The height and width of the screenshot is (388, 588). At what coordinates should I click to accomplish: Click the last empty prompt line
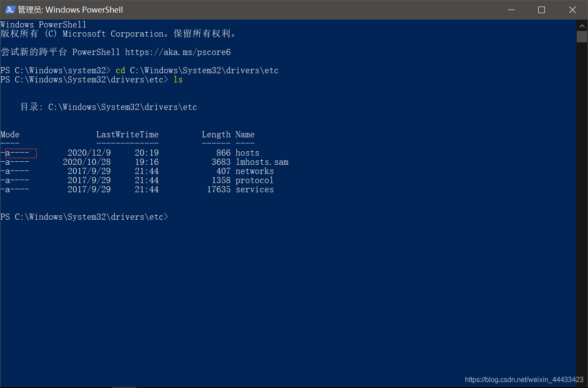click(x=84, y=217)
